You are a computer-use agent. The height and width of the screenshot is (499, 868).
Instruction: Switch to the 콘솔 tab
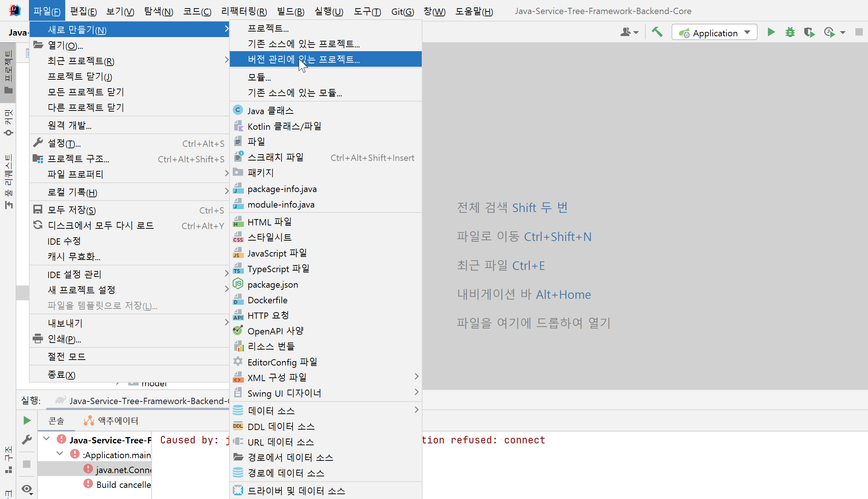[x=56, y=421]
